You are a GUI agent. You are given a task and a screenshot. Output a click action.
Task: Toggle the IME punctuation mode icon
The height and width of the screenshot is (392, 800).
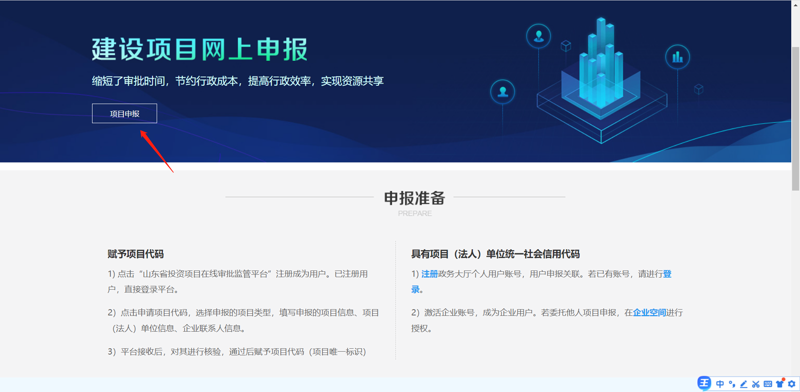point(732,384)
